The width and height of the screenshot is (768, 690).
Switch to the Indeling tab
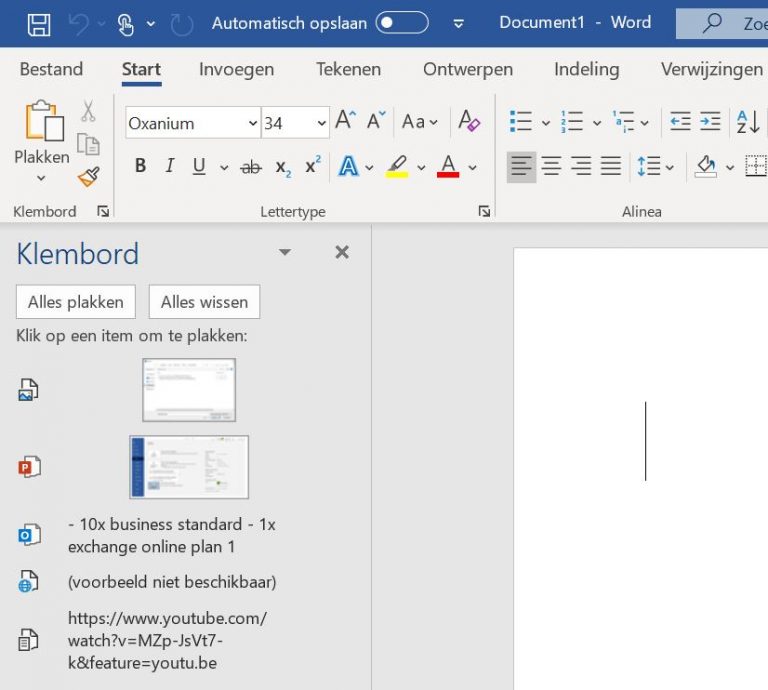(x=587, y=69)
